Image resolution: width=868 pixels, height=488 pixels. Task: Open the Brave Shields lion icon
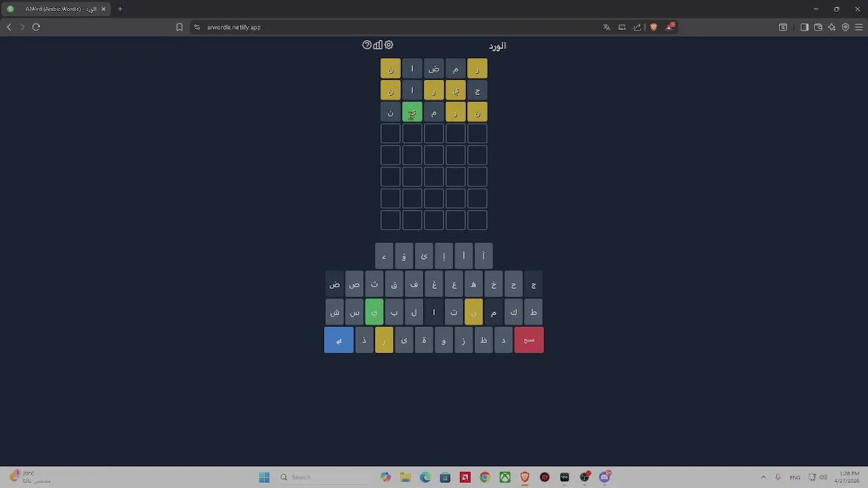[x=654, y=27]
